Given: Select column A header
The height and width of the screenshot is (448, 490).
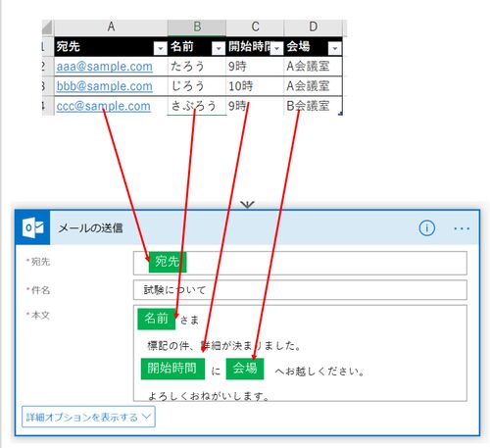Looking at the screenshot, I should (111, 27).
